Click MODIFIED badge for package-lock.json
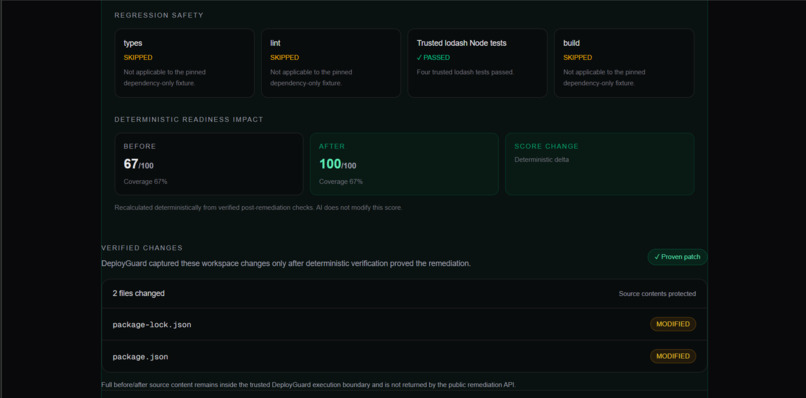The image size is (806, 398). (x=673, y=324)
